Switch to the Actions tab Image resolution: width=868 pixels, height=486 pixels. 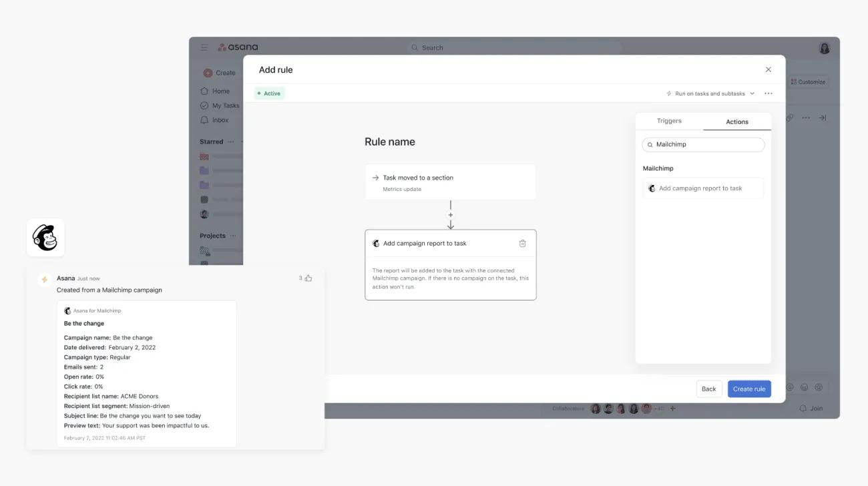[737, 121]
